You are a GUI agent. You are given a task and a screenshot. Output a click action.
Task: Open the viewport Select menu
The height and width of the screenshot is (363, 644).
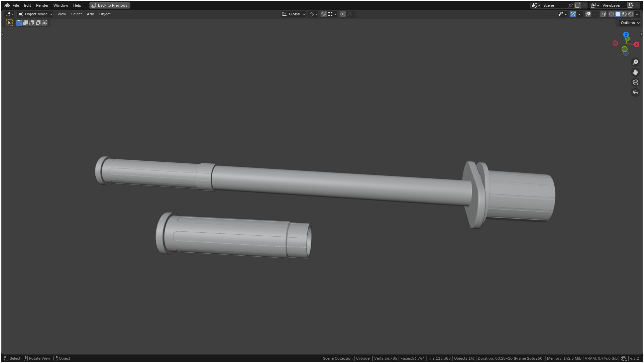click(x=76, y=14)
